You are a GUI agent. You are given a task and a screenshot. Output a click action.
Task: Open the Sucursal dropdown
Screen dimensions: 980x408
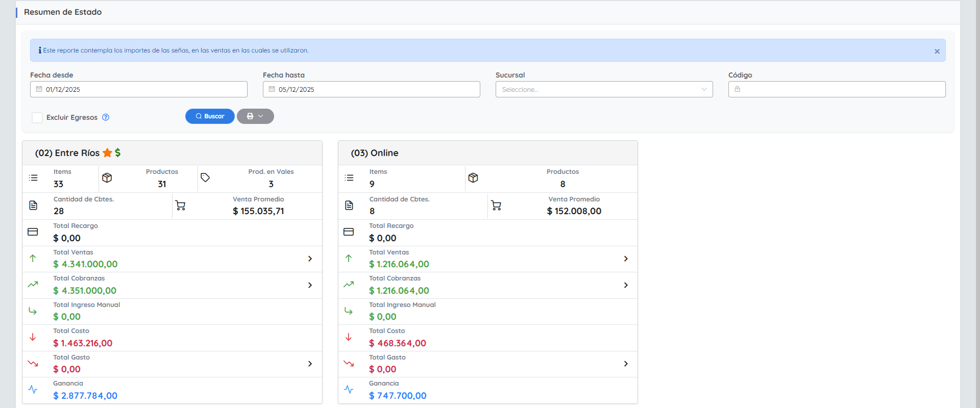point(604,89)
